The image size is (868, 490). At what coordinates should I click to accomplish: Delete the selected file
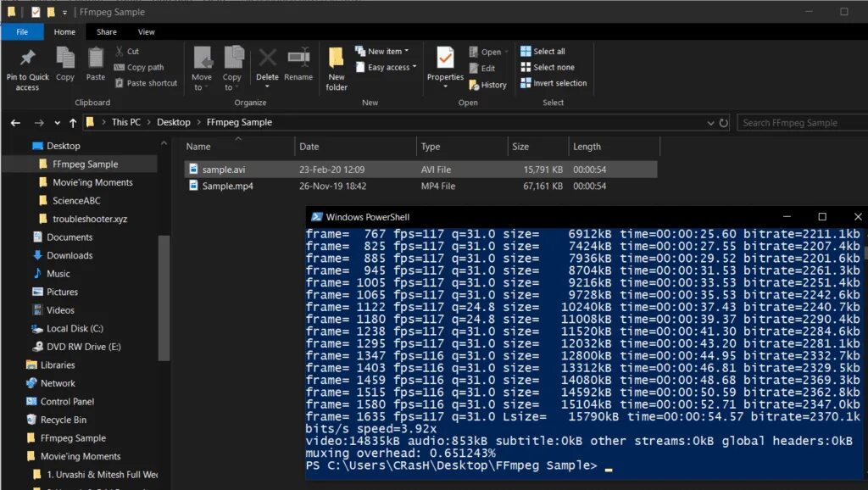267,68
